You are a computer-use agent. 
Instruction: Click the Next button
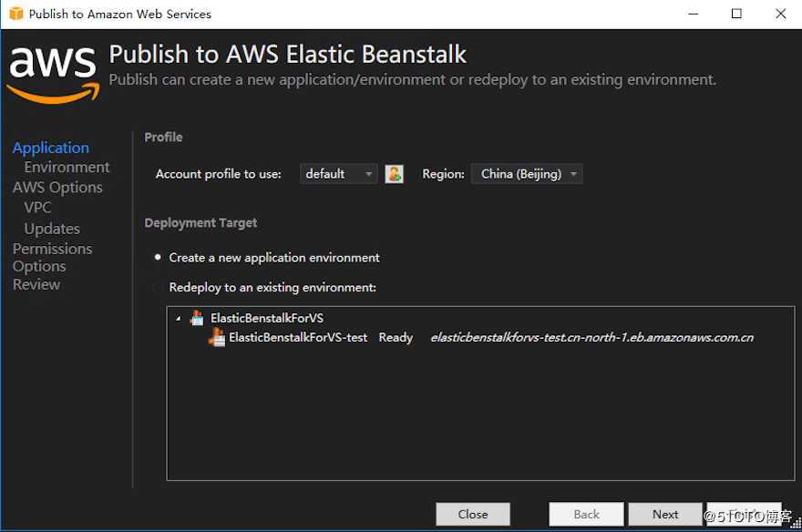pyautogui.click(x=665, y=514)
